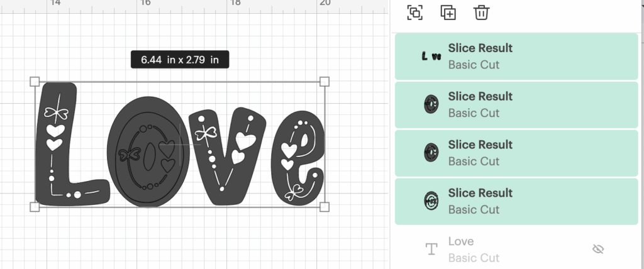Image resolution: width=644 pixels, height=269 pixels.
Task: Select the third Slice Result layer
Action: [x=516, y=153]
